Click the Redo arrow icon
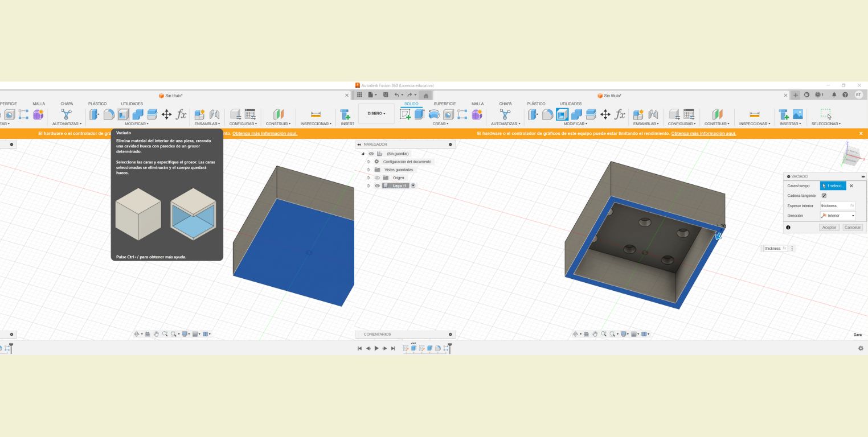The width and height of the screenshot is (868, 437). coord(410,95)
